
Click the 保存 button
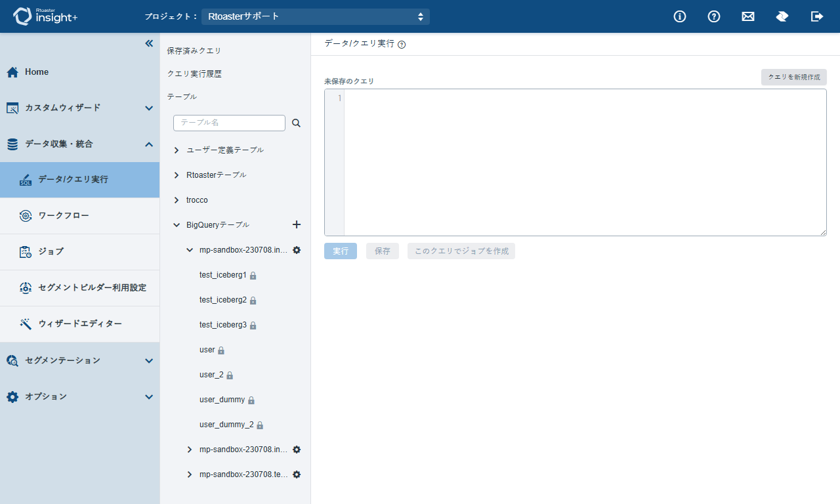(383, 251)
